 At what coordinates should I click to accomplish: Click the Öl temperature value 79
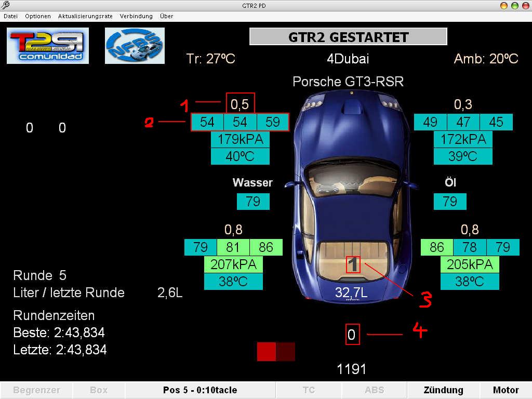coord(450,202)
